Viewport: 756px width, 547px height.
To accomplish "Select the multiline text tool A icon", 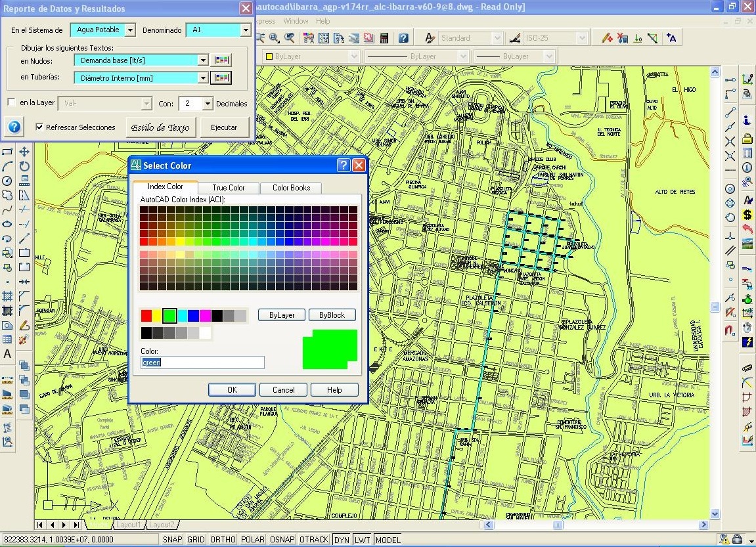I will tap(7, 354).
